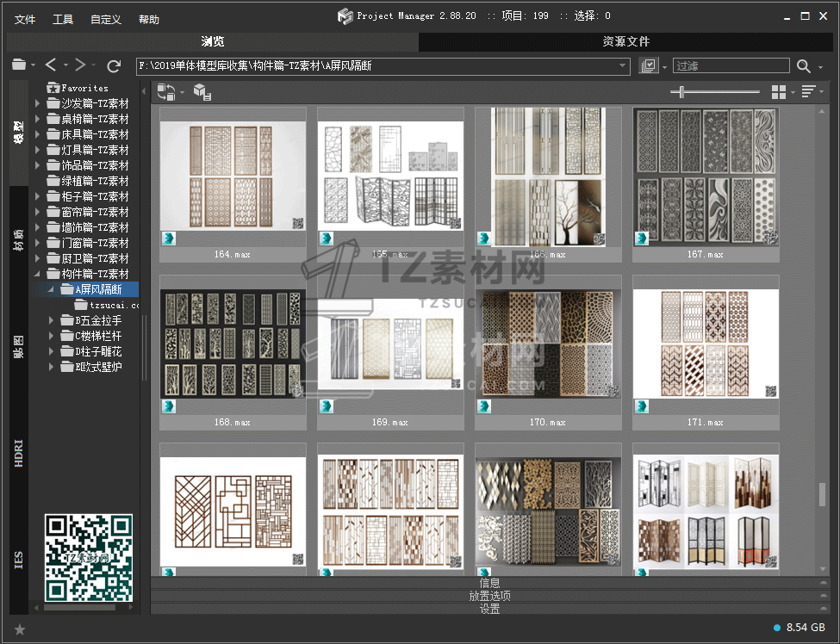840x644 pixels.
Task: Click the star icon in the status bar
Action: click(x=20, y=629)
